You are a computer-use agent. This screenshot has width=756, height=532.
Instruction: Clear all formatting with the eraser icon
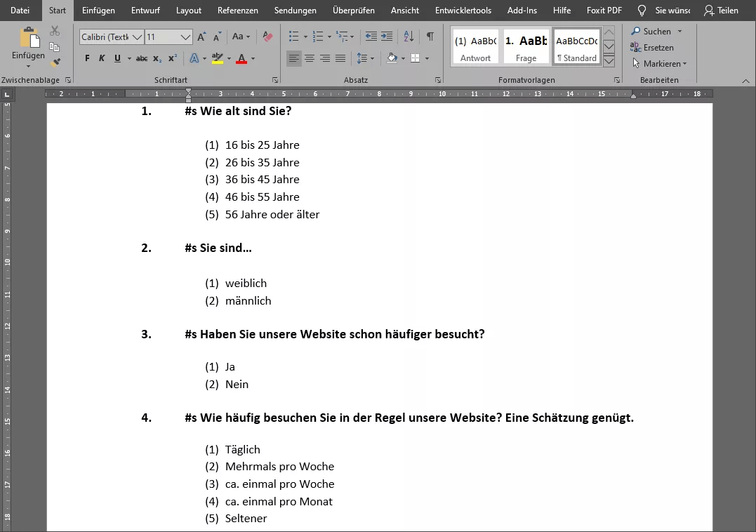[x=267, y=36]
